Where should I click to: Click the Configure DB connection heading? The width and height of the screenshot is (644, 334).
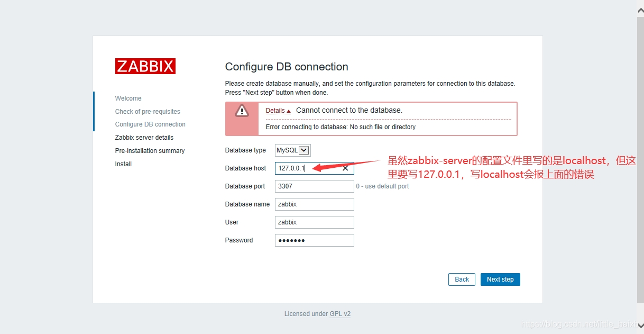point(287,67)
